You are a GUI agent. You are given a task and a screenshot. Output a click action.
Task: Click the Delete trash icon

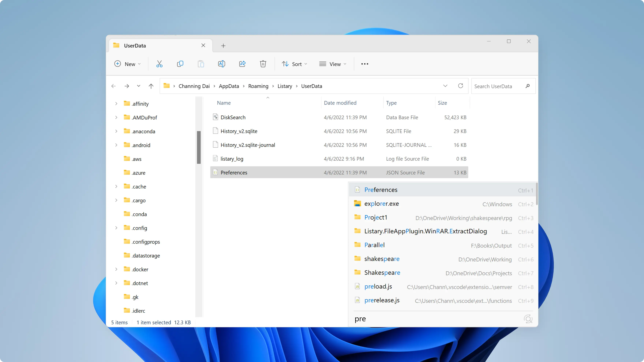click(x=263, y=64)
